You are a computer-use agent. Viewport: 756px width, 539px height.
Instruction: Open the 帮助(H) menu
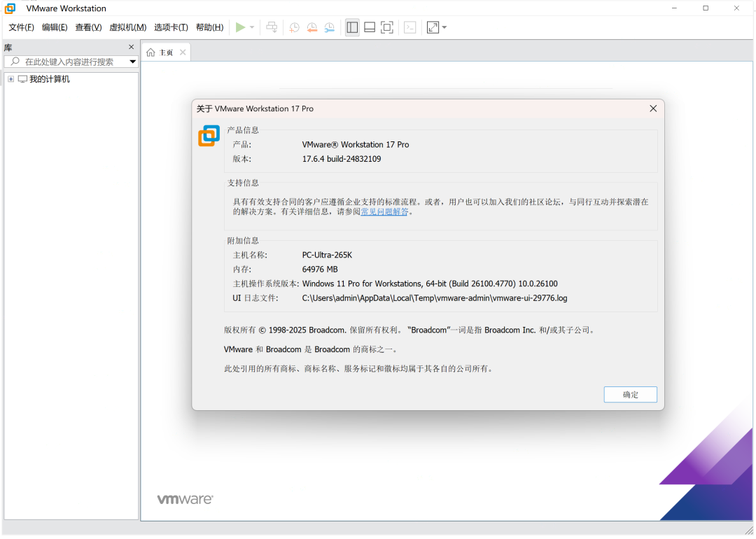click(209, 27)
